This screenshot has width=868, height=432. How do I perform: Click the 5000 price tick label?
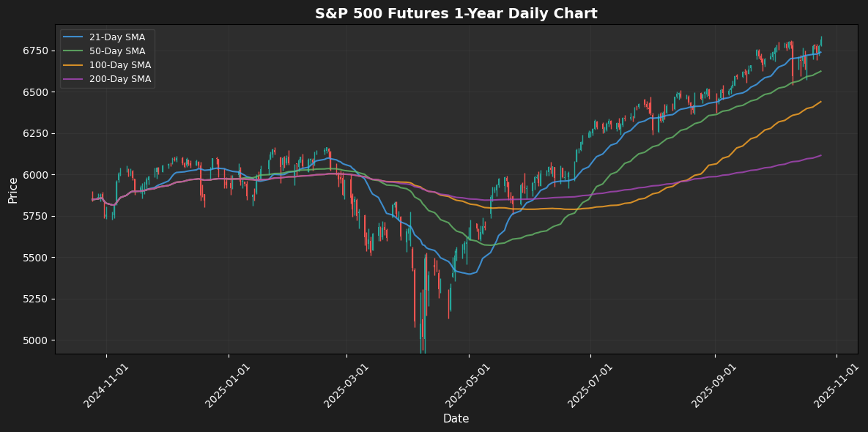35,340
